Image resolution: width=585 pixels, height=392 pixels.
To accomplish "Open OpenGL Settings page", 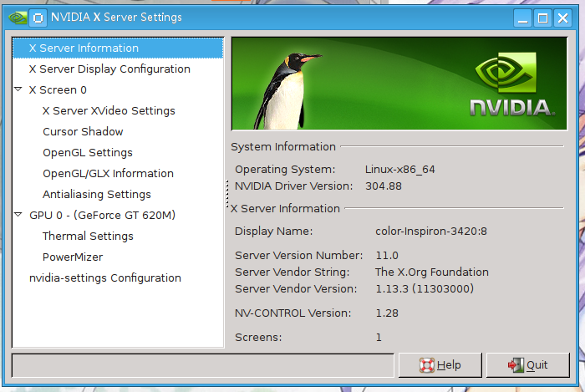I will [x=88, y=153].
